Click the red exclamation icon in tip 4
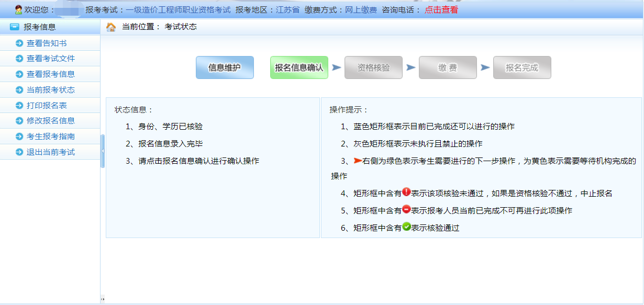 (406, 193)
